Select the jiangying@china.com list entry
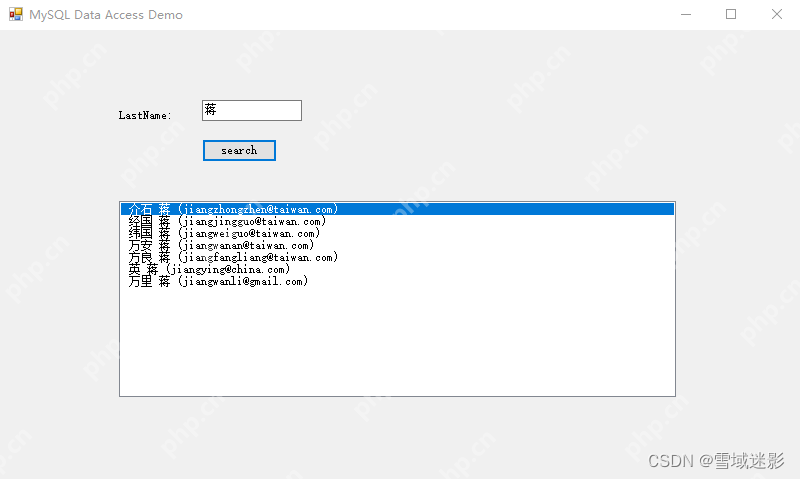This screenshot has width=800, height=479. (x=397, y=269)
